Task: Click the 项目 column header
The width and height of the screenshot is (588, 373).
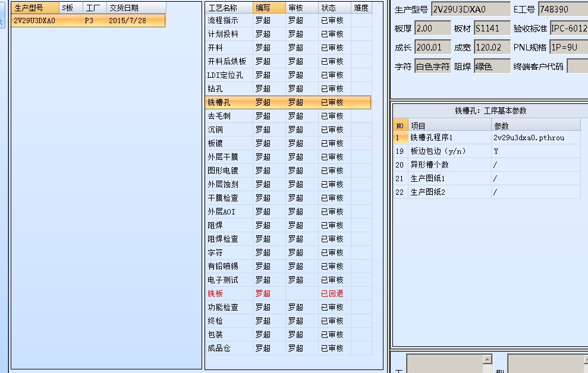Action: pos(449,125)
